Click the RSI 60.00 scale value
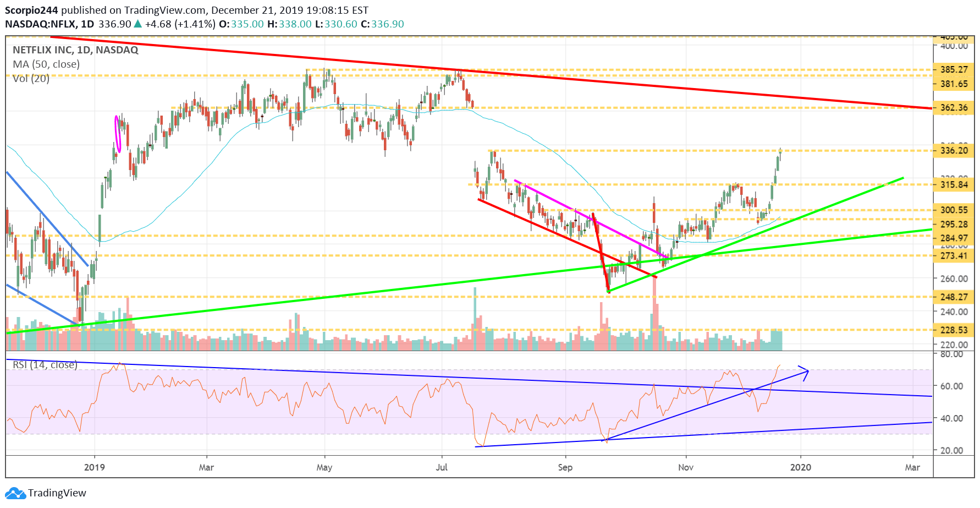Screen dimensions: 980x508 point(951,386)
